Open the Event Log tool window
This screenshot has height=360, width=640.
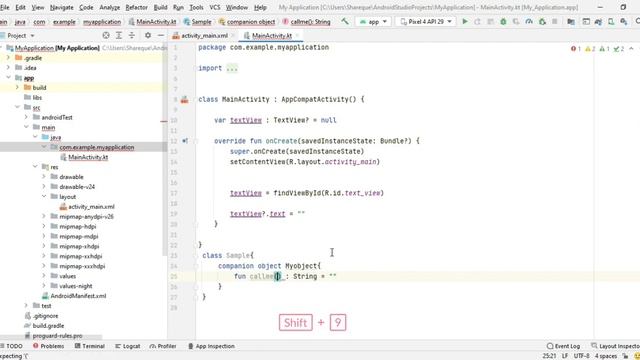click(564, 346)
